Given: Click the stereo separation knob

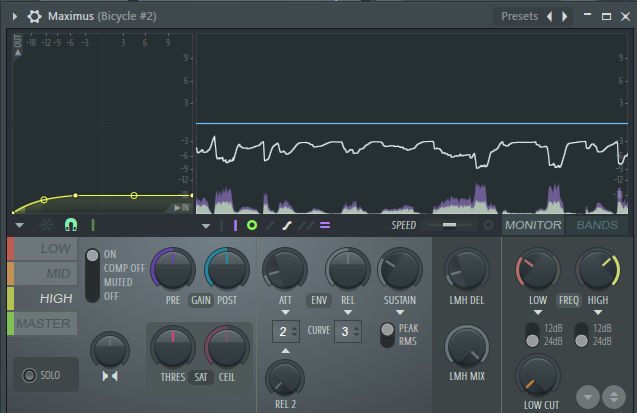Looking at the screenshot, I should [x=110, y=350].
